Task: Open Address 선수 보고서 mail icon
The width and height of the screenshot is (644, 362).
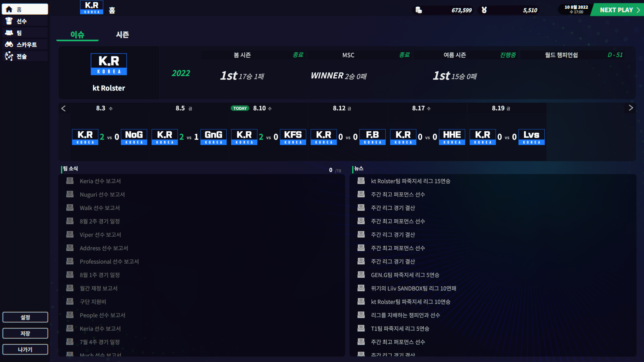Action: (x=70, y=248)
